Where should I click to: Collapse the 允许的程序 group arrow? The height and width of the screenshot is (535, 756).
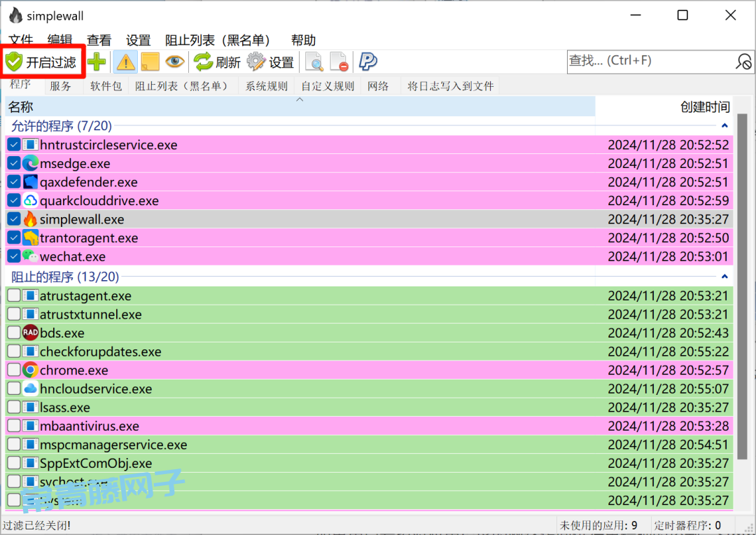(725, 126)
